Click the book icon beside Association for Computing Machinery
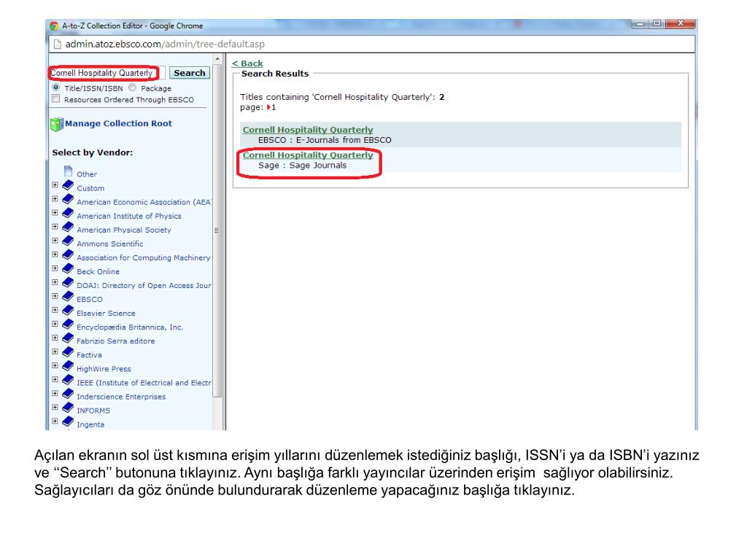 click(x=68, y=254)
